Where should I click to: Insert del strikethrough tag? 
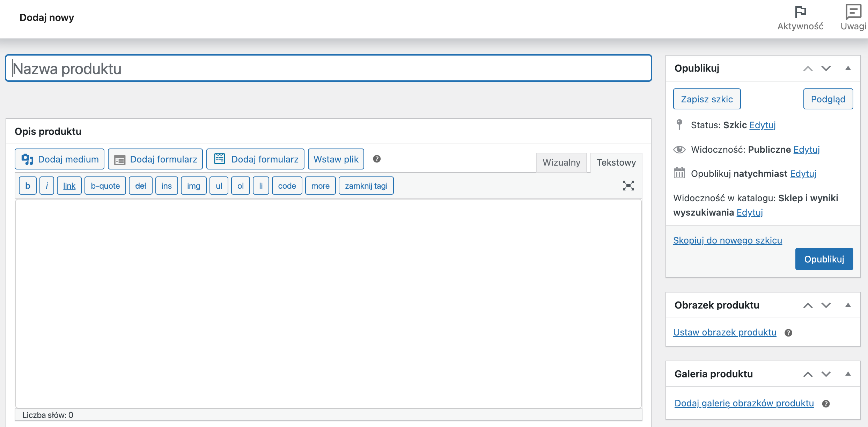(x=140, y=186)
